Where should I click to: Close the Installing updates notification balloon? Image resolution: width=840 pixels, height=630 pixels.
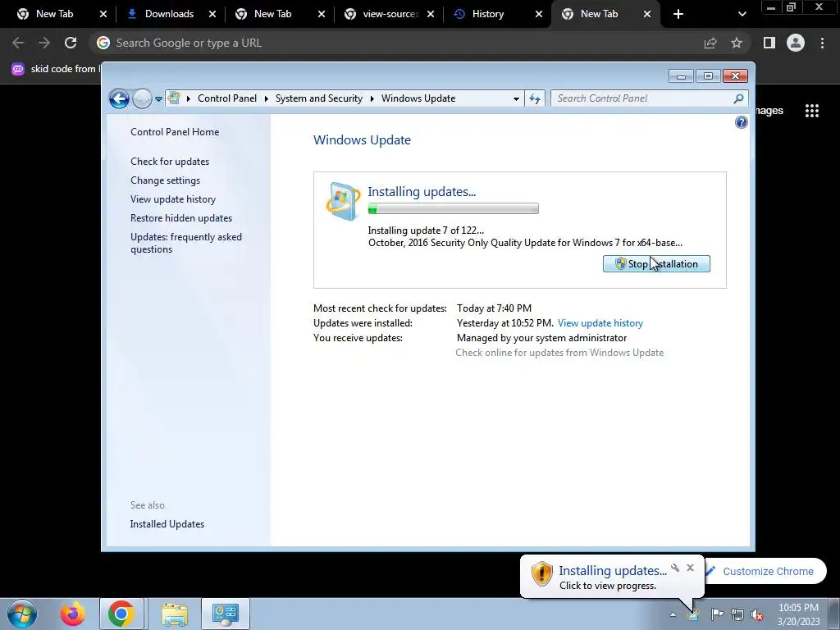point(690,568)
